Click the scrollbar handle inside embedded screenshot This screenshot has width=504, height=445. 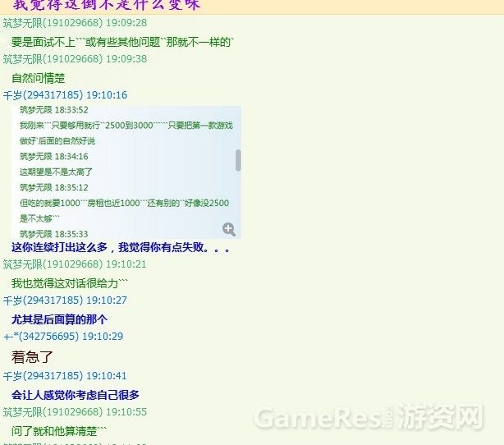pos(238,160)
